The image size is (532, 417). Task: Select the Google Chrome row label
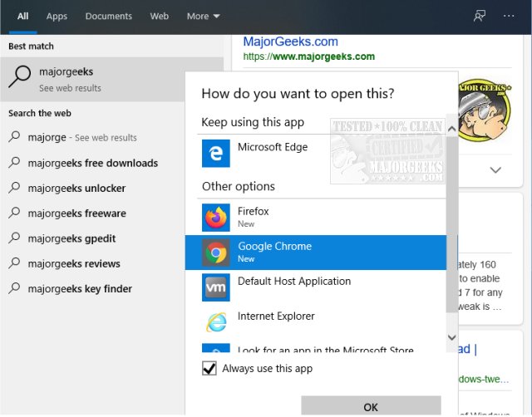coord(274,246)
